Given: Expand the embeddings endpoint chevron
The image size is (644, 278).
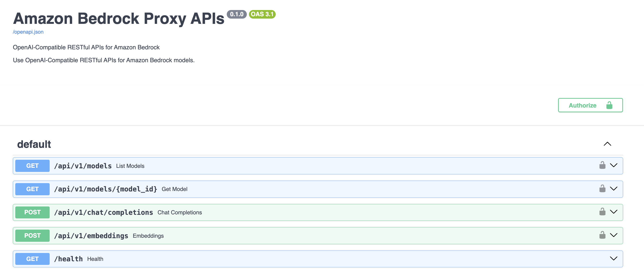Looking at the screenshot, I should coord(613,235).
